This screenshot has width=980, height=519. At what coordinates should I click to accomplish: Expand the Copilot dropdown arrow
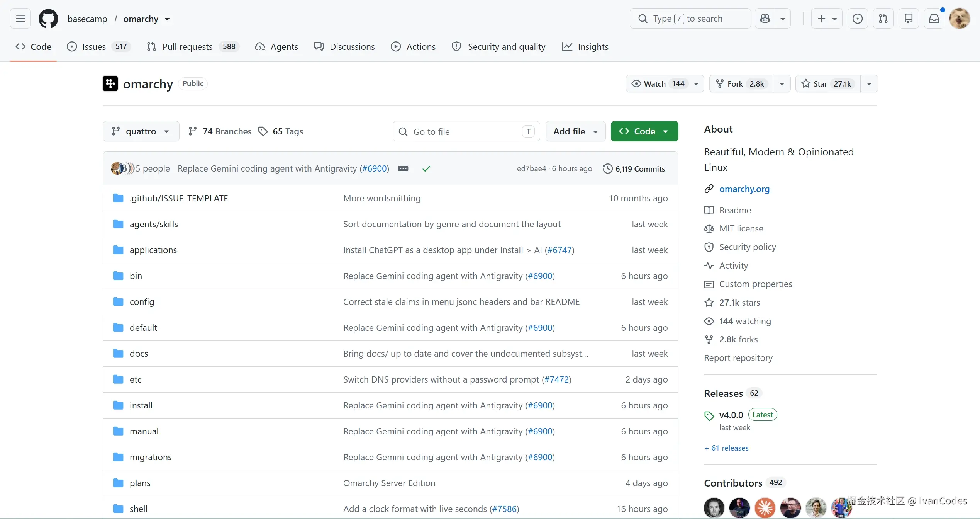point(783,19)
